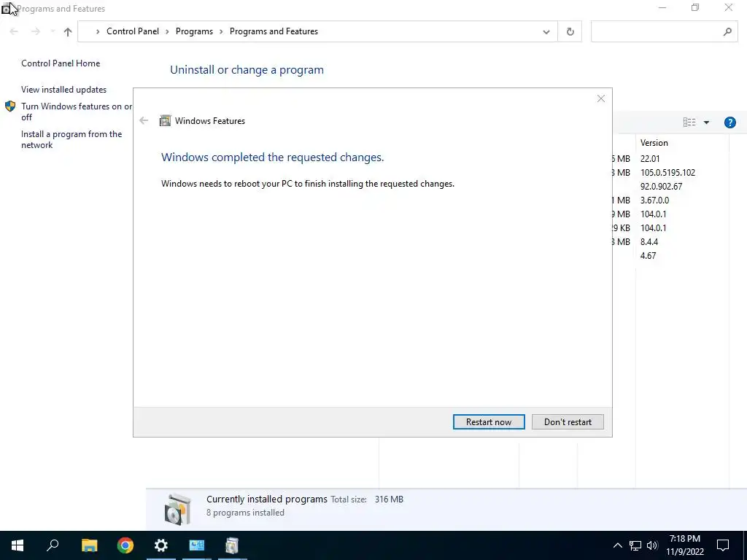Click the installed programs disc icon
Viewport: 747px width, 560px height.
pyautogui.click(x=178, y=509)
